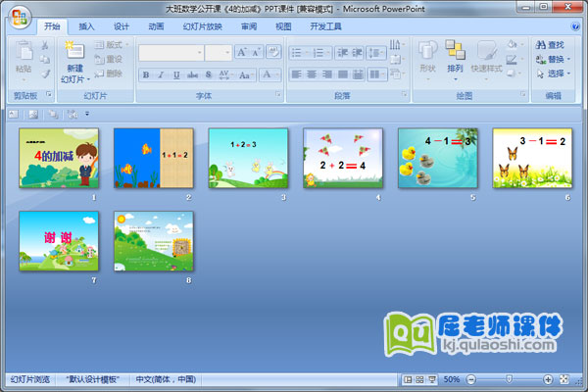Image resolution: width=588 pixels, height=392 pixels.
Task: Open Text Direction icon
Action: pyautogui.click(x=397, y=45)
